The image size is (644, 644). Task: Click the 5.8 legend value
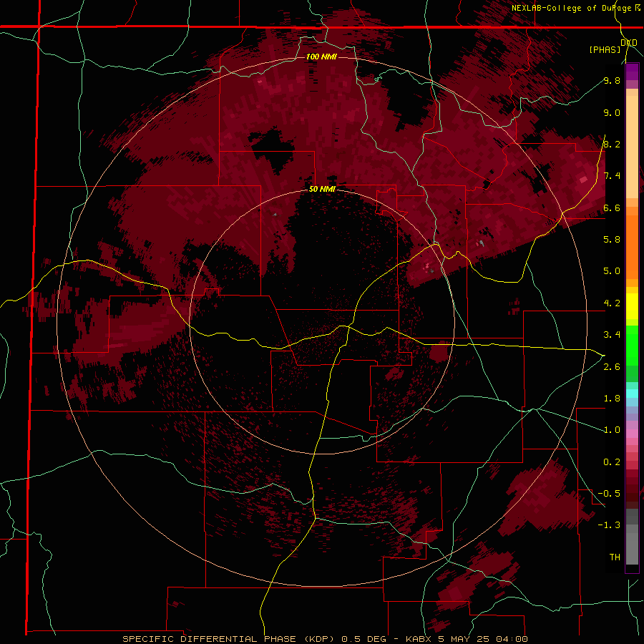point(612,240)
